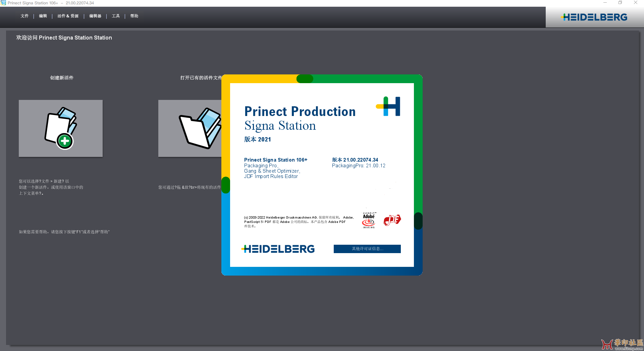Click the PackagingPro: 21.00.12 text
This screenshot has width=644, height=351.
[359, 166]
